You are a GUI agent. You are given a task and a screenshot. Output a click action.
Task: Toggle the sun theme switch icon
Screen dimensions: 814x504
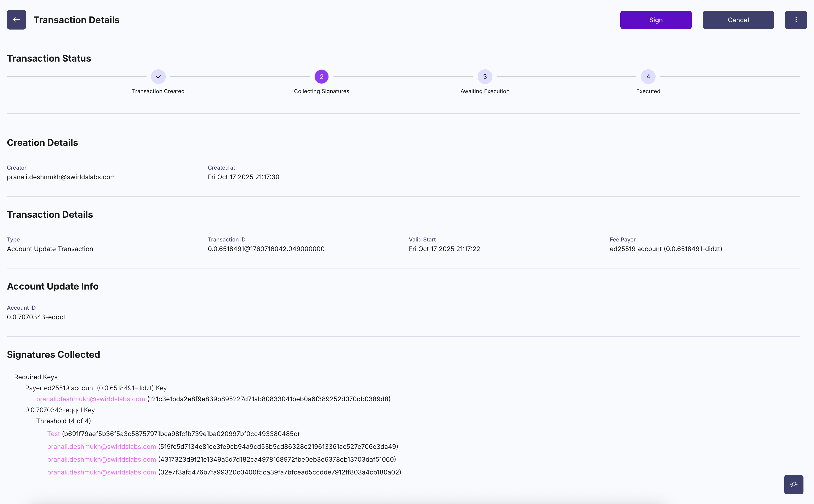[x=793, y=484]
